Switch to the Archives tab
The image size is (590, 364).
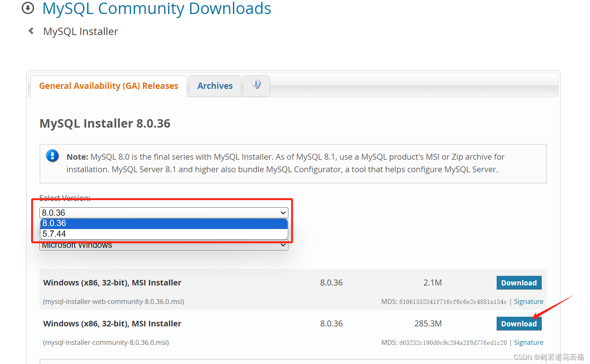[215, 86]
